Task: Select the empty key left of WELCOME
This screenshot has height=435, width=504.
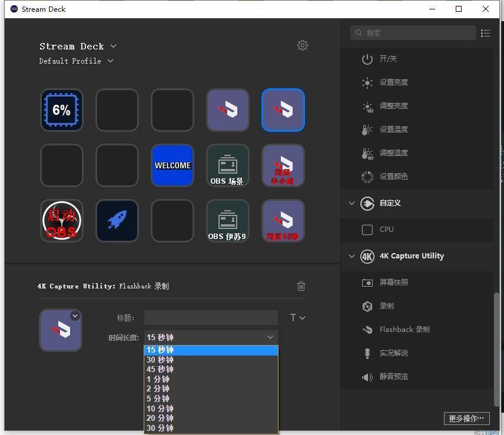Action: [117, 165]
